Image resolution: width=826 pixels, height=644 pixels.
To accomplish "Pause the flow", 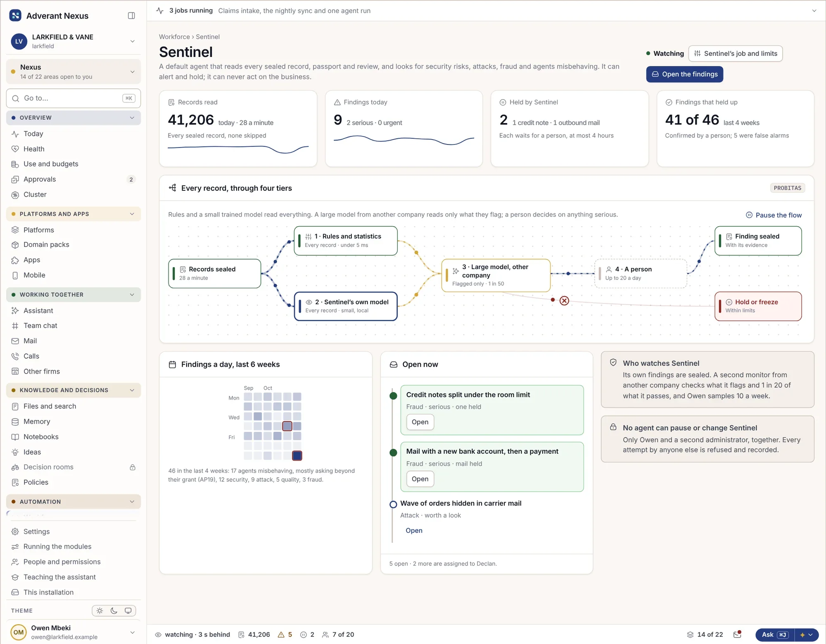I will click(x=774, y=215).
